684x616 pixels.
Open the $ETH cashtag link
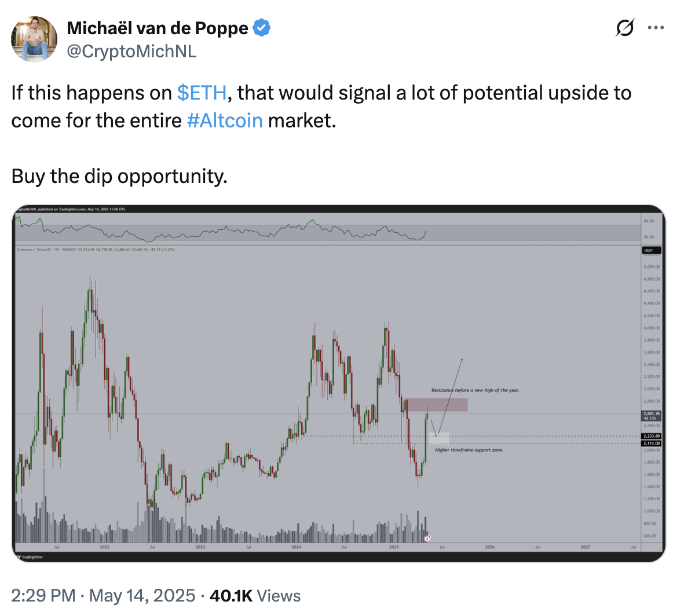click(x=202, y=93)
